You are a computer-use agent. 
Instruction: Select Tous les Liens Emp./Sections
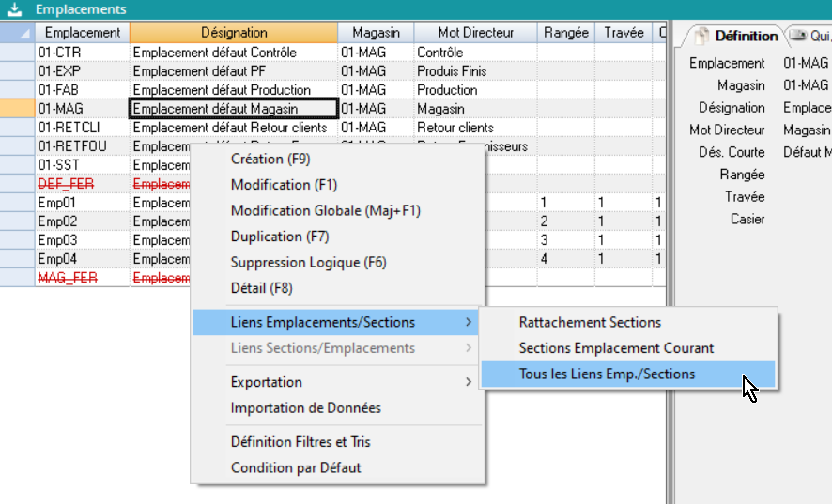tap(607, 374)
